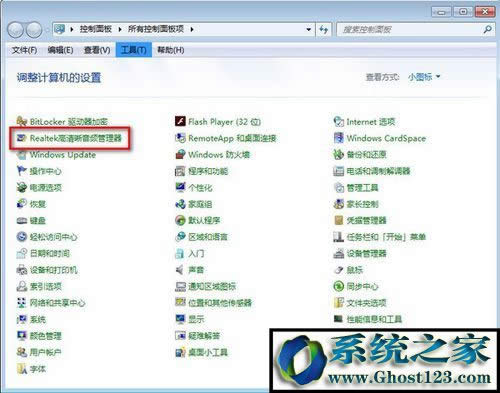
Task: Open the 鼠标 icon
Action: pyautogui.click(x=338, y=270)
